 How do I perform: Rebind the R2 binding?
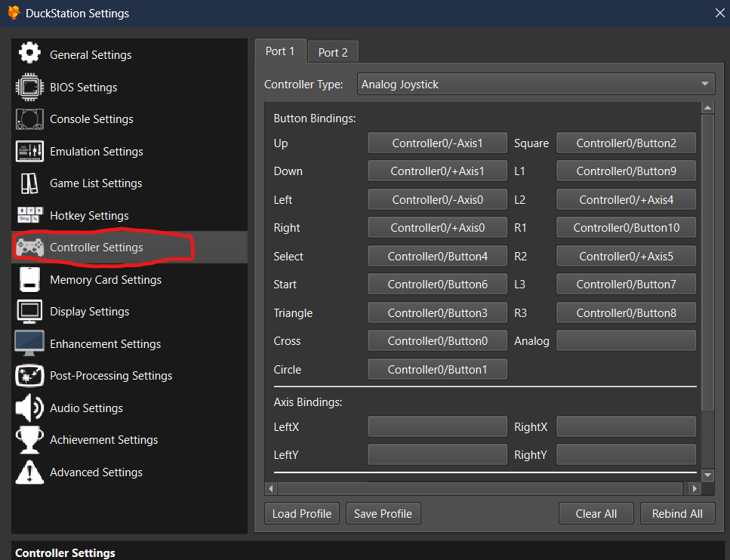pos(626,257)
